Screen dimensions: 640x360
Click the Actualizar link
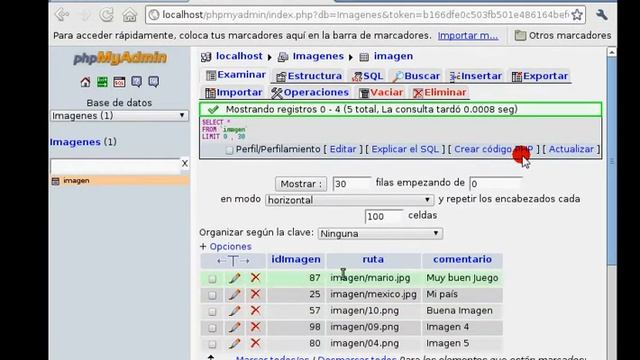[571, 149]
